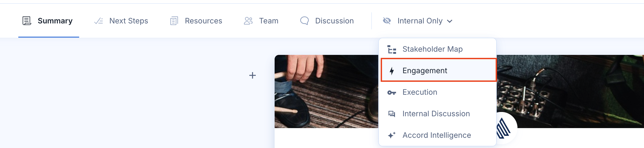Switch to the Next Steps tab
Image resolution: width=644 pixels, height=148 pixels.
coord(121,21)
